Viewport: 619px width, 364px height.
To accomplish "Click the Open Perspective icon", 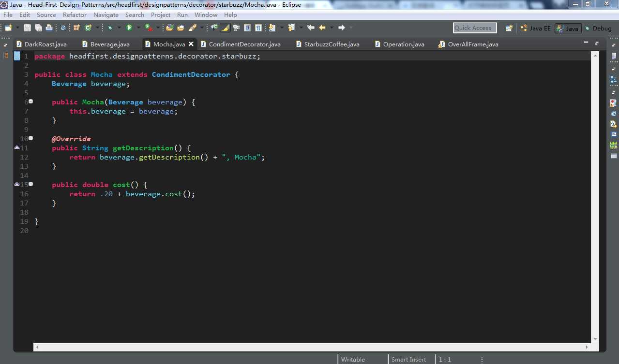I will click(x=509, y=28).
